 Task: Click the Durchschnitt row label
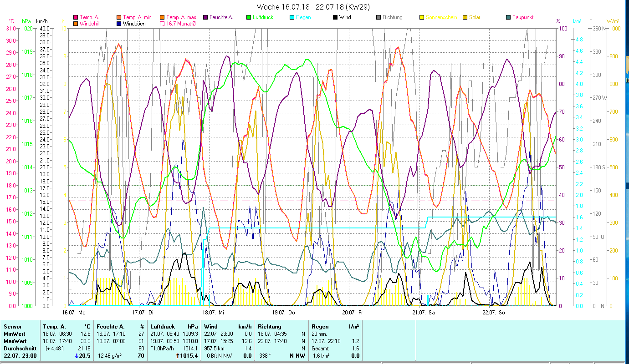[20, 349]
